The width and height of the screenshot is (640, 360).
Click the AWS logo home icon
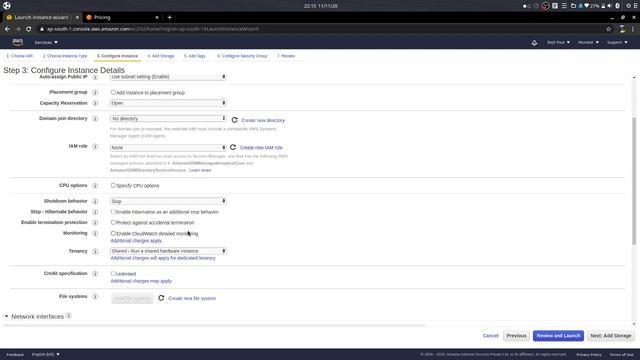18,42
